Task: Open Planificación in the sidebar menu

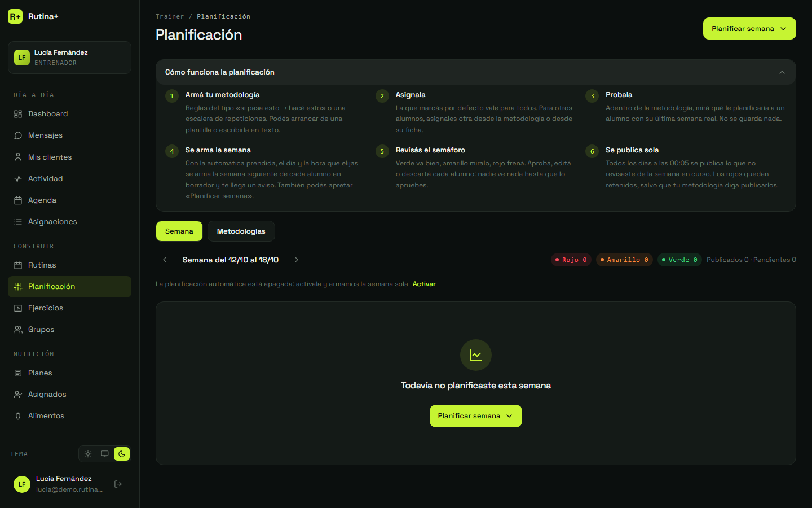Action: [70, 287]
